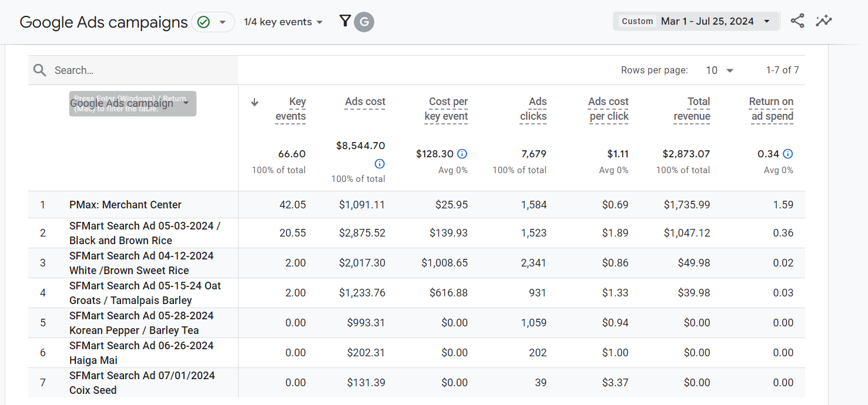This screenshot has width=868, height=405.
Task: Click the $25.95 cost per key event cell
Action: (452, 205)
